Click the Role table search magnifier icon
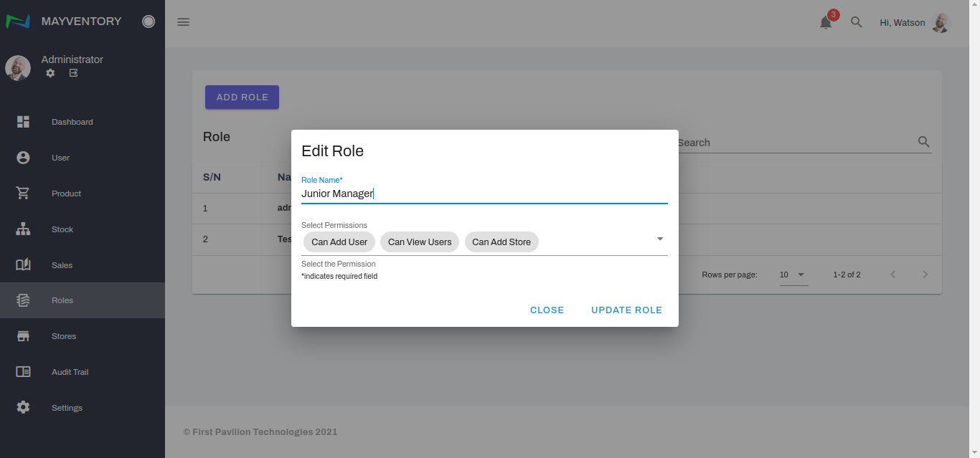The width and height of the screenshot is (980, 458). click(x=924, y=142)
